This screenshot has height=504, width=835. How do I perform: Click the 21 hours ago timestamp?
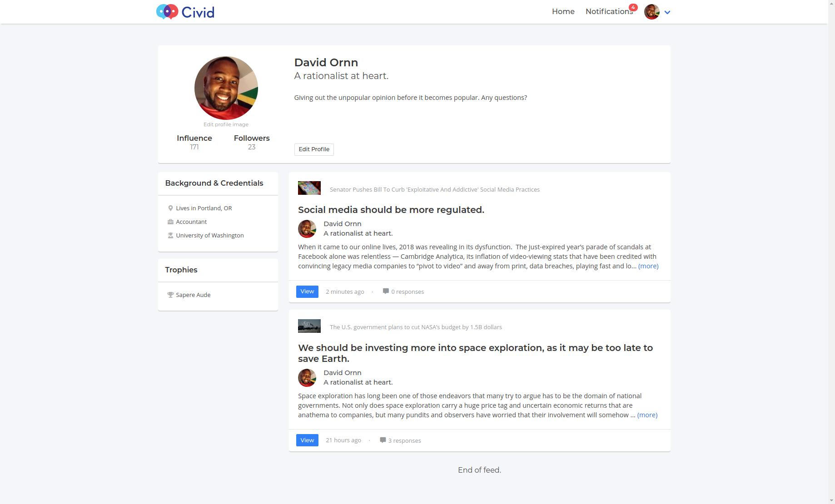343,440
